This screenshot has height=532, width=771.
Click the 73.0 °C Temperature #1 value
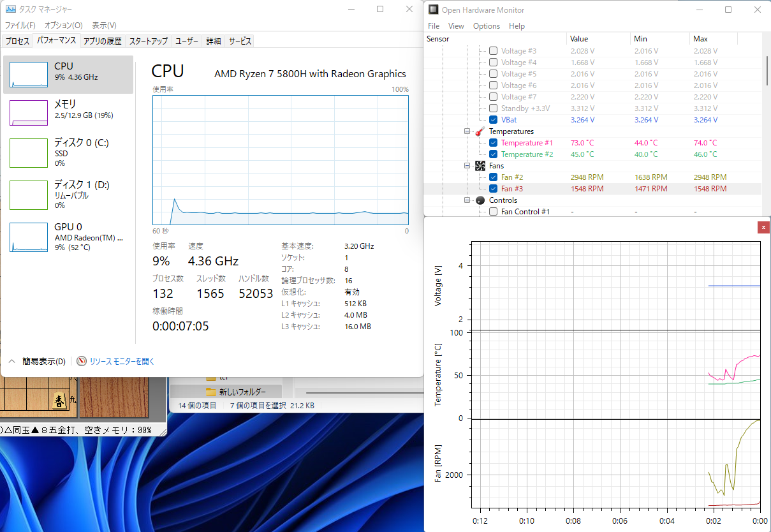point(582,143)
